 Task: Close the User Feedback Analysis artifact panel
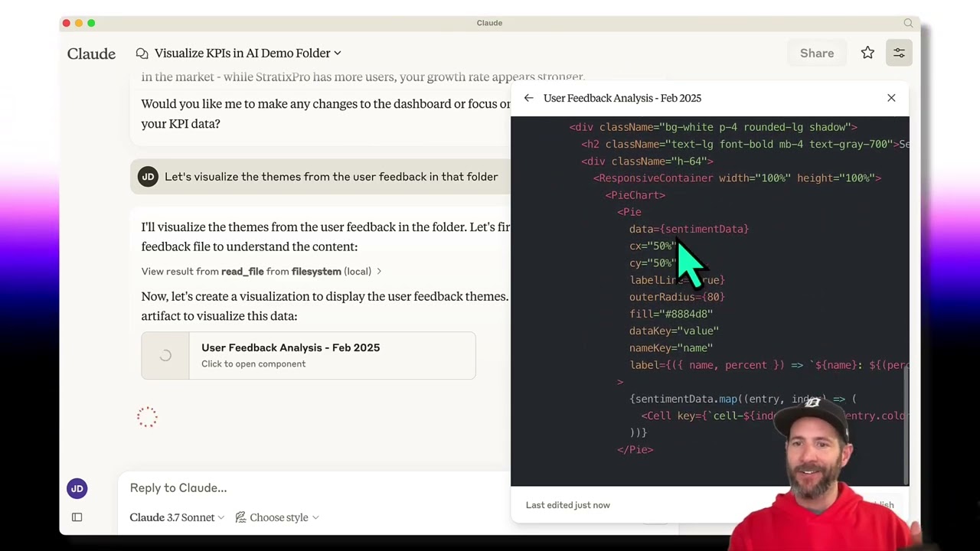tap(891, 98)
